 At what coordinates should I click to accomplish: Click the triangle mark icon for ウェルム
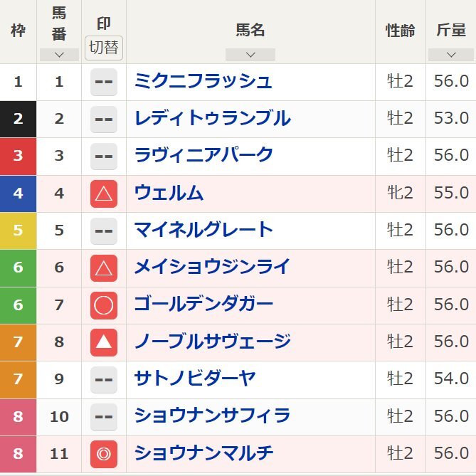(104, 194)
